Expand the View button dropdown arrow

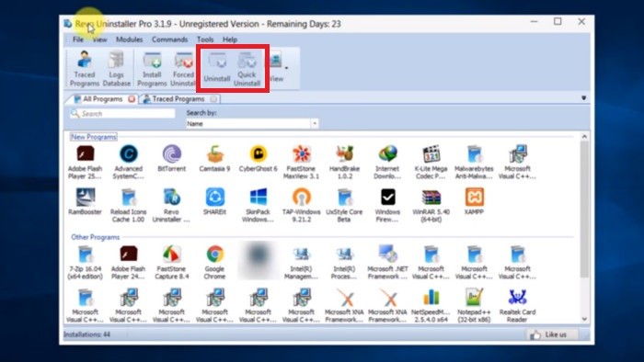(287, 68)
